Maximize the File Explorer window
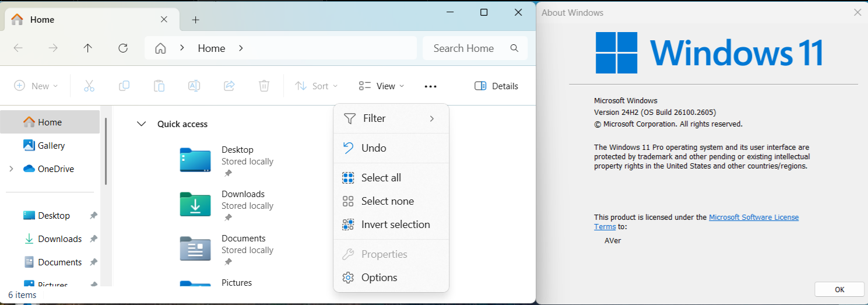Viewport: 868px width, 305px height. pyautogui.click(x=484, y=12)
